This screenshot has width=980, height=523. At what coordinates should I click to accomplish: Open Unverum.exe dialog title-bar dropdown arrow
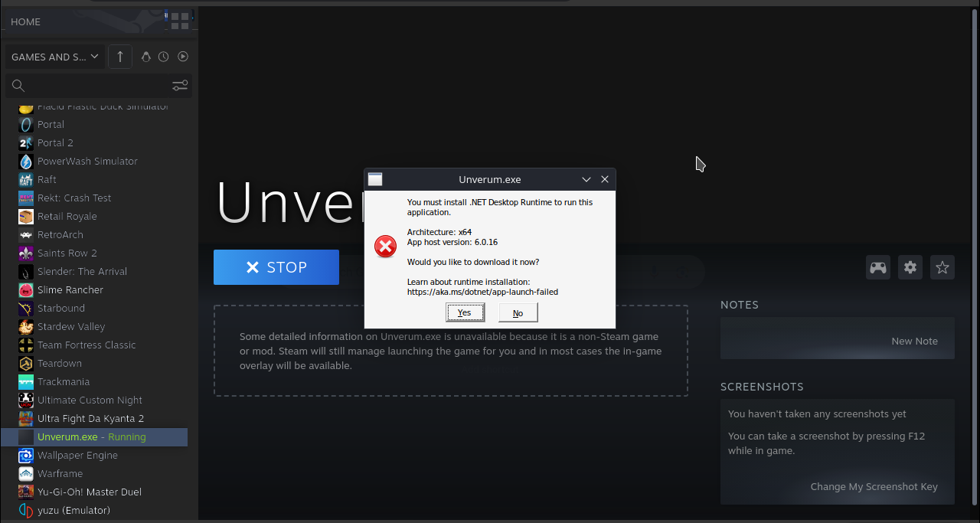click(586, 179)
